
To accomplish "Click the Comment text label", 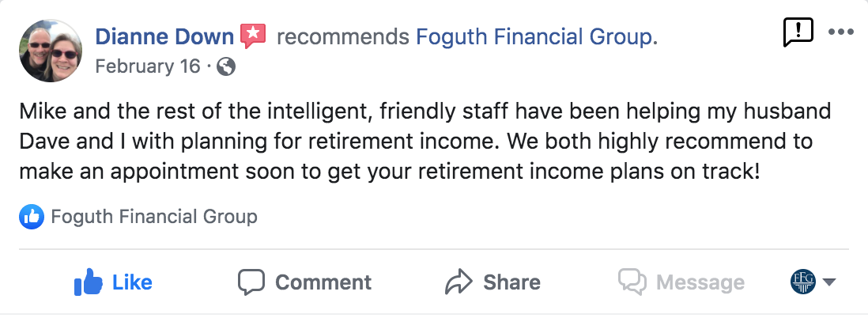I will click(323, 282).
